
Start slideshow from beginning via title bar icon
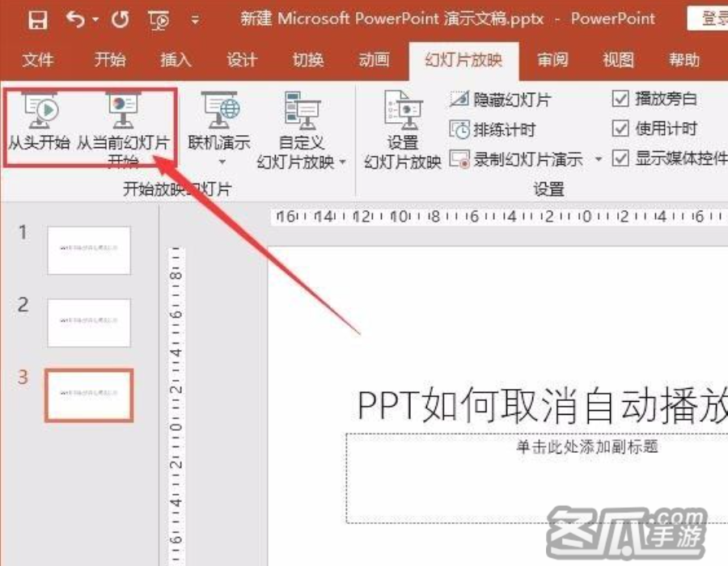click(159, 20)
